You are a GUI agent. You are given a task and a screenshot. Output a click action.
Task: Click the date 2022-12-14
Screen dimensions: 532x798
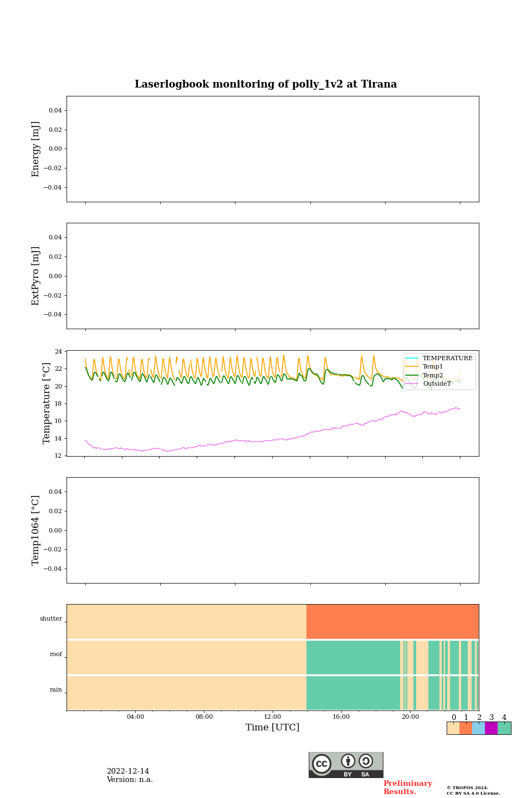point(128,771)
